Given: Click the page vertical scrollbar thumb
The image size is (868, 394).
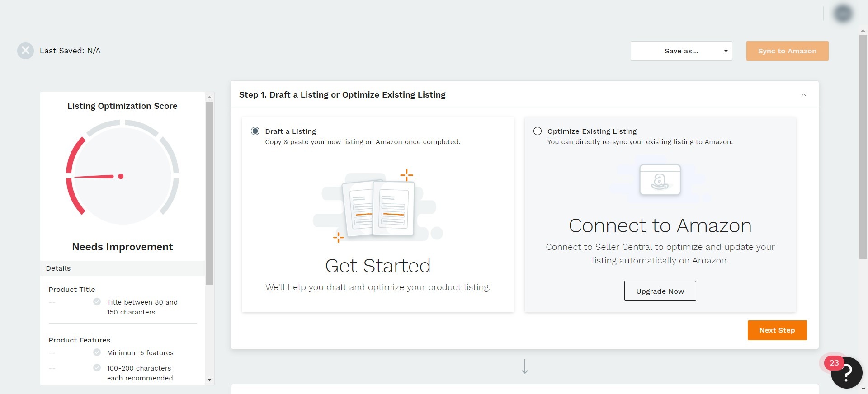Looking at the screenshot, I should [863, 147].
